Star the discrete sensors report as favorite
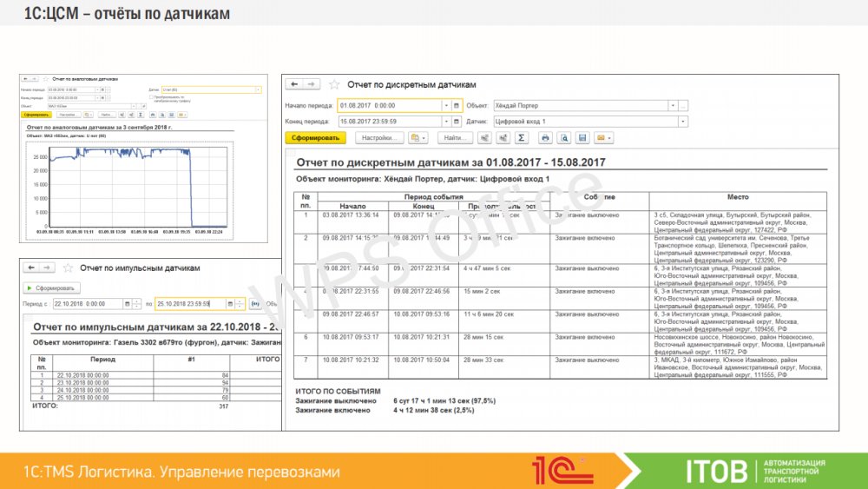Viewport: 868px width, 489px height. pyautogui.click(x=334, y=84)
